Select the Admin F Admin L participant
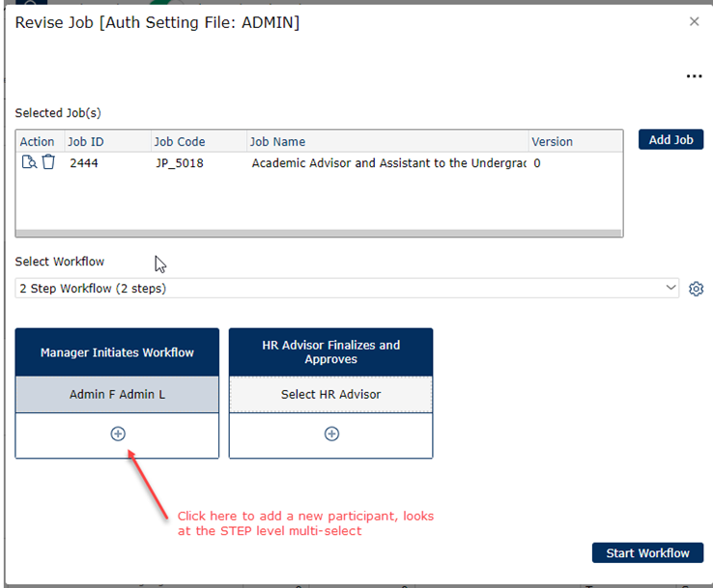This screenshot has width=713, height=588. (118, 394)
